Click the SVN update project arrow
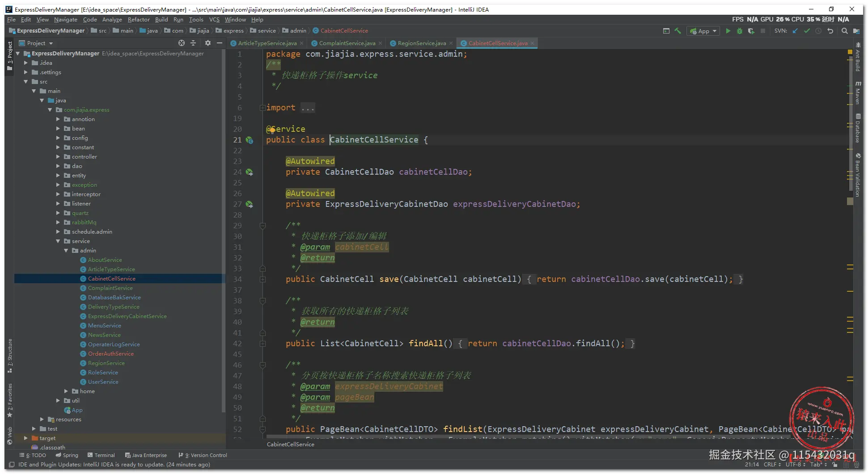868x474 pixels. coord(795,31)
